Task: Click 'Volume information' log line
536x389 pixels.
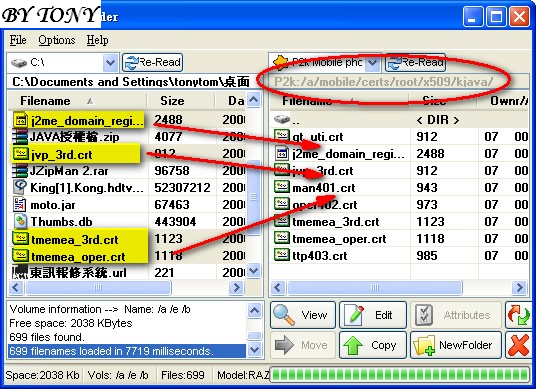Action: click(100, 309)
